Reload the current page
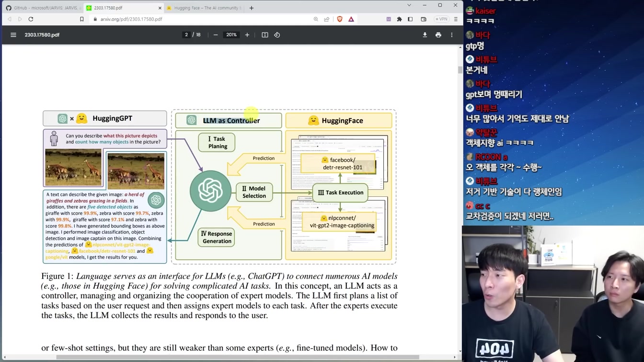Screen dimensions: 644x362 31,19
